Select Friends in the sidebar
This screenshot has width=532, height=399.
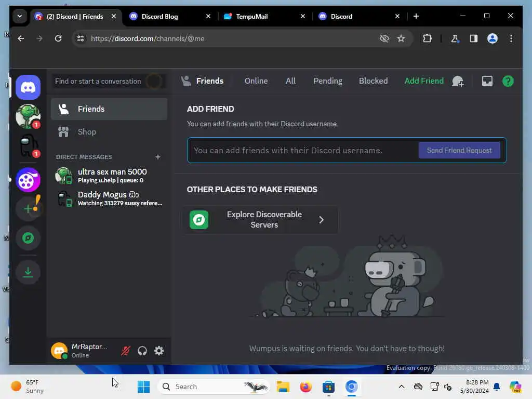click(x=109, y=109)
